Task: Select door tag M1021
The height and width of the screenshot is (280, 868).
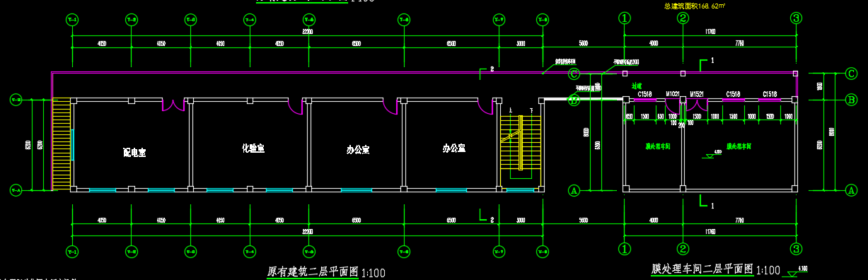Action: click(x=673, y=93)
